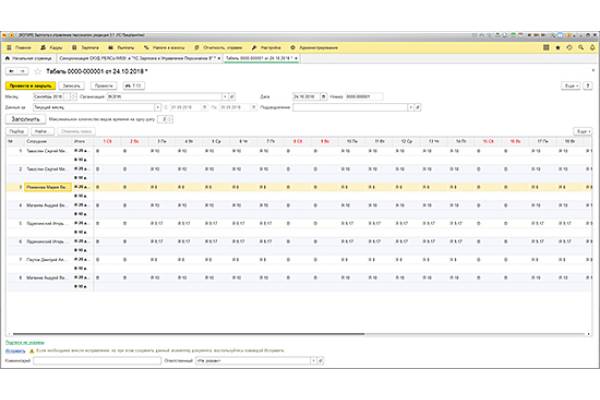Click the back navigation arrow
The width and height of the screenshot is (600, 400).
coord(10,73)
